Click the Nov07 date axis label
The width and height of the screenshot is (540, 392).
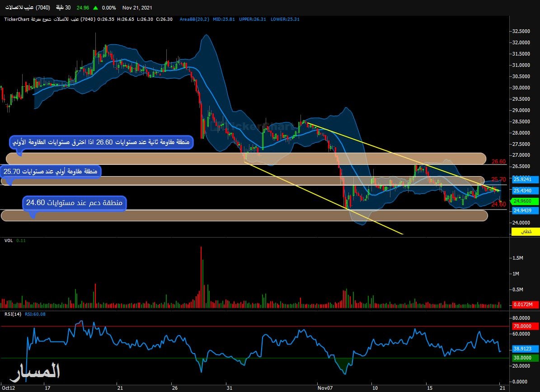[325, 388]
